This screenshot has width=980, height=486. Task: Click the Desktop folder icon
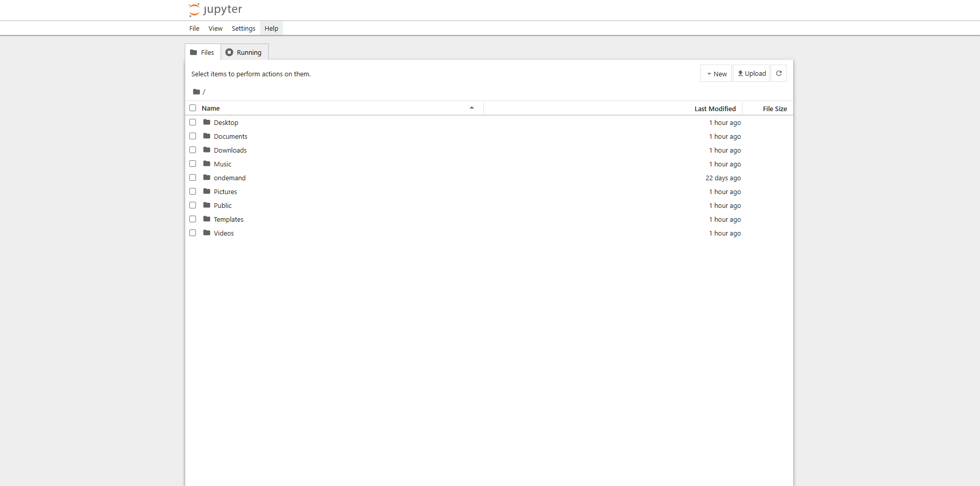tap(207, 122)
